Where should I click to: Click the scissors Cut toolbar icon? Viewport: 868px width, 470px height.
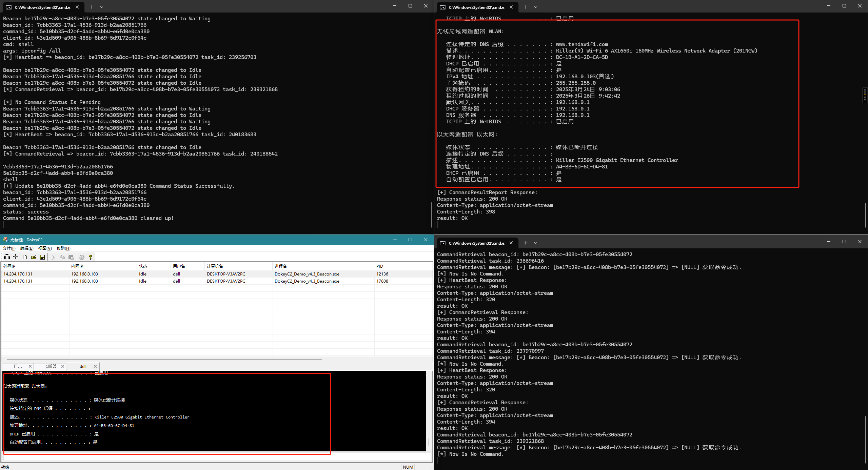point(53,257)
